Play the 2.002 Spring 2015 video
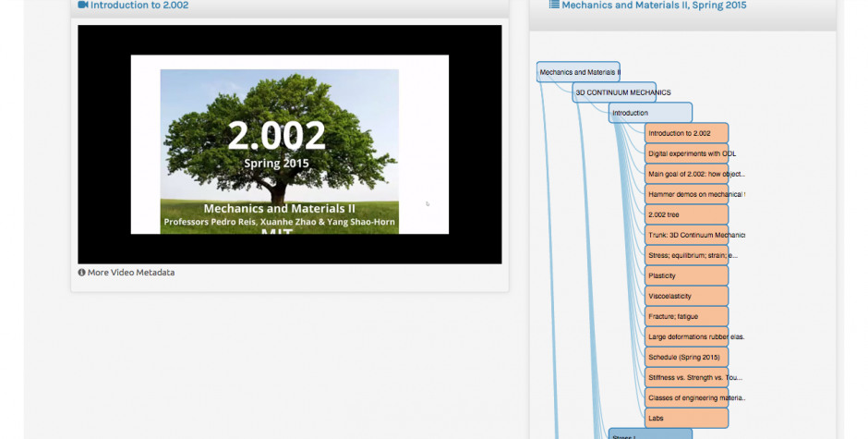The image size is (868, 439). (289, 144)
